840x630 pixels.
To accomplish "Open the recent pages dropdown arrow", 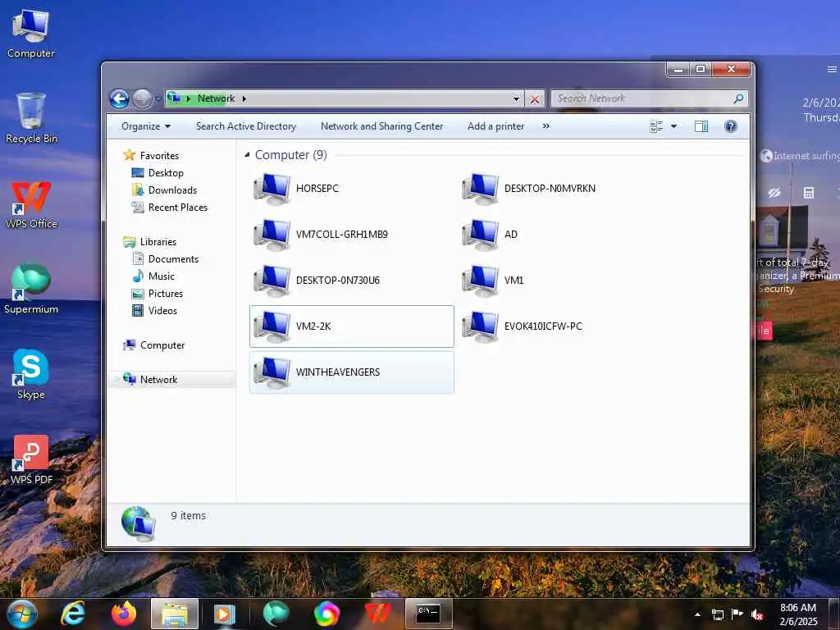I will (158, 98).
